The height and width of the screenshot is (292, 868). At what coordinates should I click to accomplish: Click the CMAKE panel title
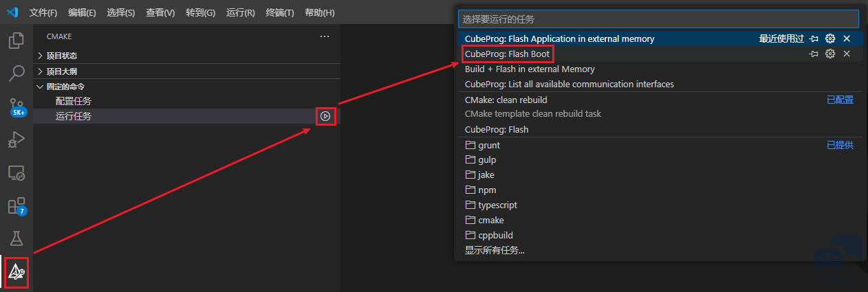pos(59,36)
